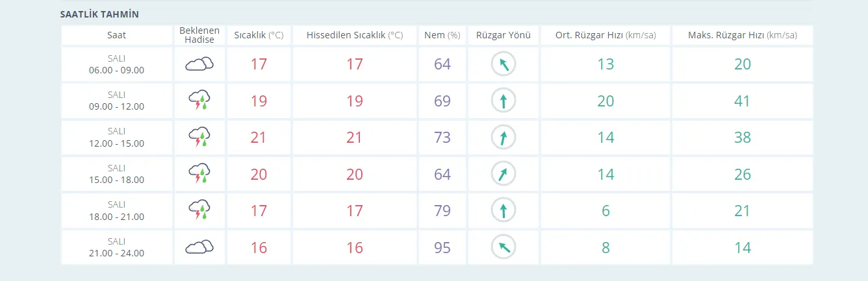Screen dimensions: 868x281
Task: Click the SAATLİK TAHMİN section title
Action: [x=99, y=14]
